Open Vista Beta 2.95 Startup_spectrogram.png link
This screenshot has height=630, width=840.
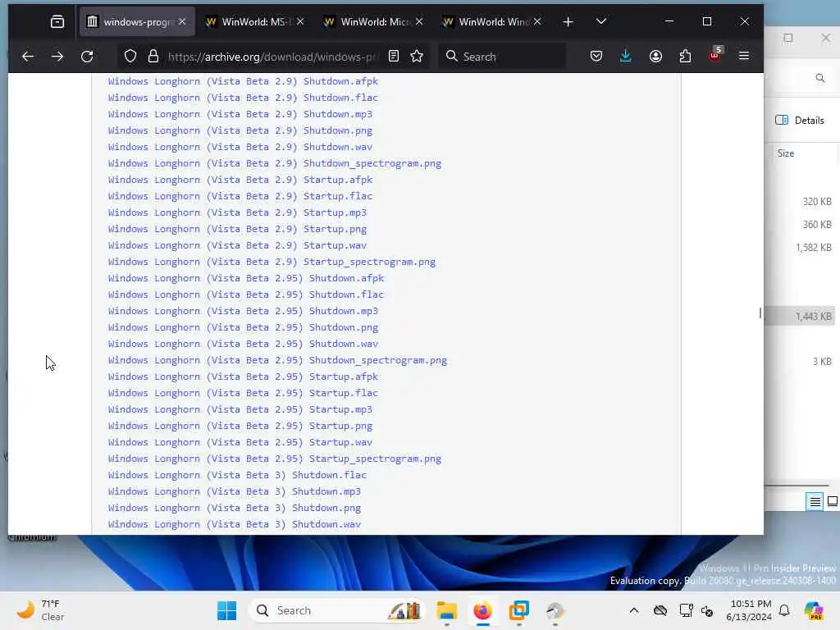[274, 459]
